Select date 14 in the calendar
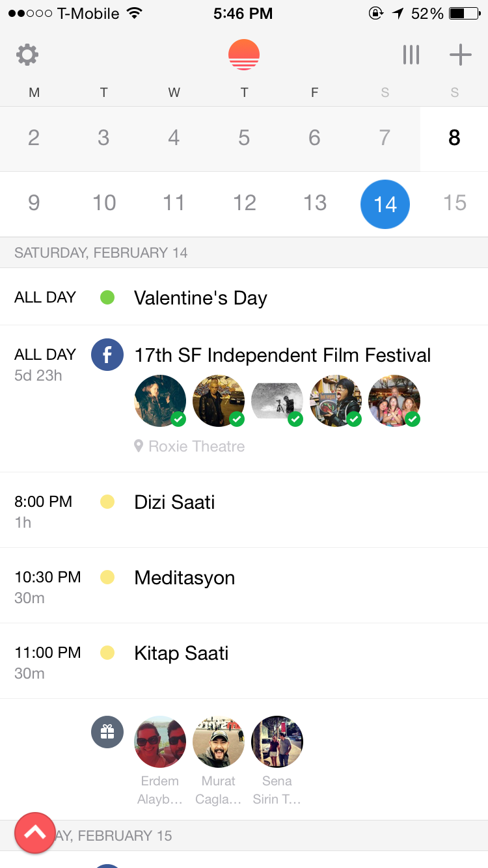Image resolution: width=488 pixels, height=868 pixels. point(385,204)
